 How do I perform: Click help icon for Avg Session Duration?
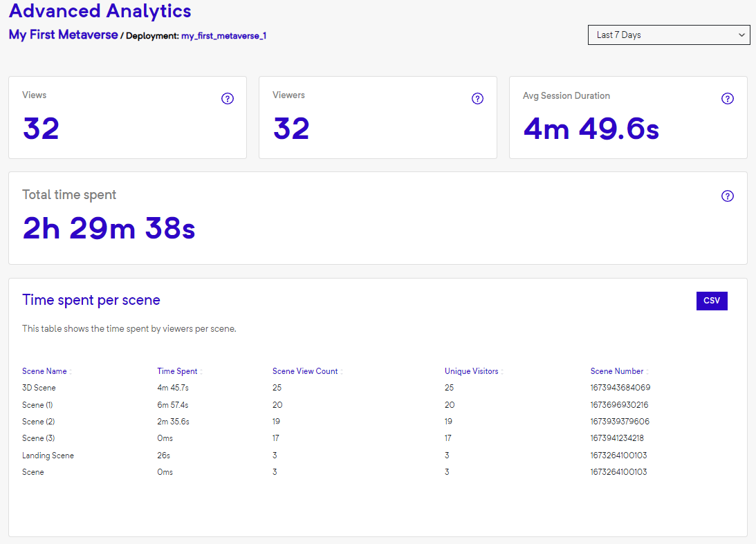pos(727,99)
